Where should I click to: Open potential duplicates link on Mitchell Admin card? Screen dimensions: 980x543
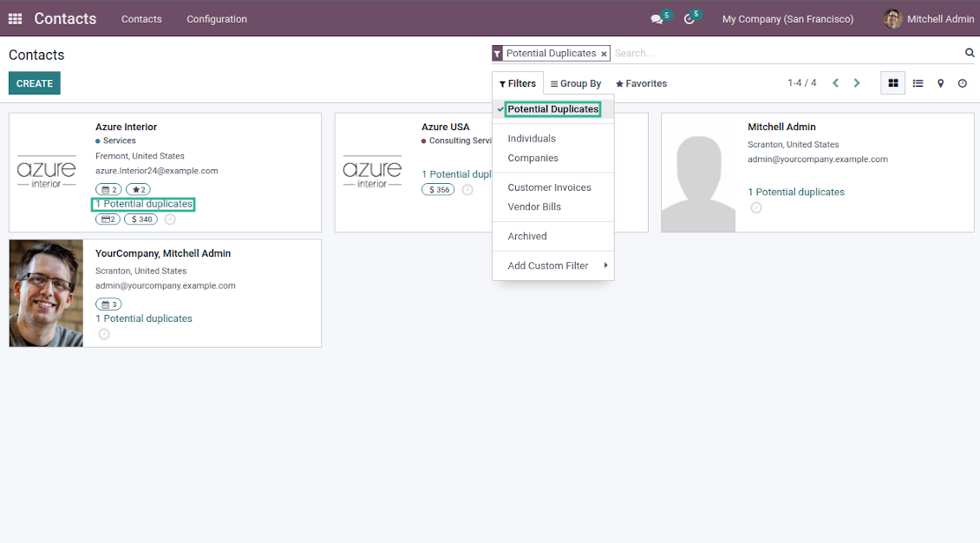(795, 192)
